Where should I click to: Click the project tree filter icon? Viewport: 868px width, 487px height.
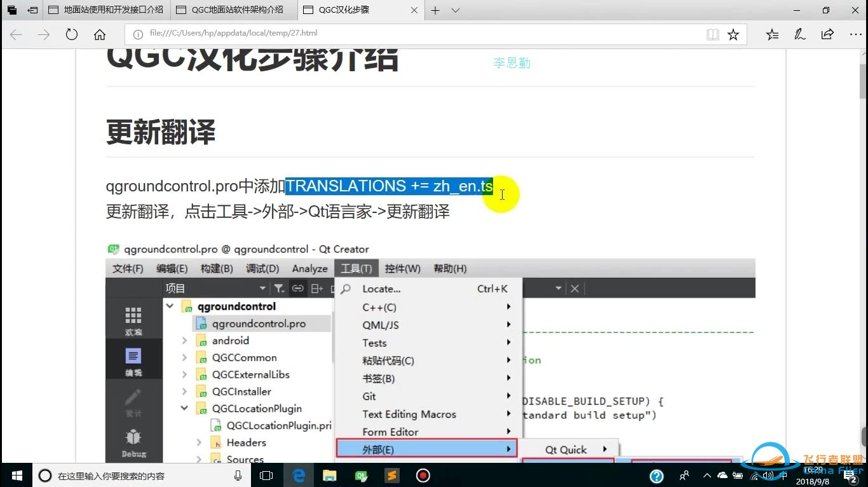(279, 289)
